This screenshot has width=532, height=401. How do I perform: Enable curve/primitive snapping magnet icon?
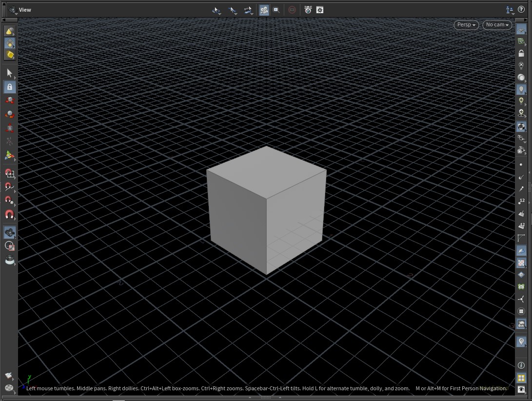pyautogui.click(x=9, y=187)
